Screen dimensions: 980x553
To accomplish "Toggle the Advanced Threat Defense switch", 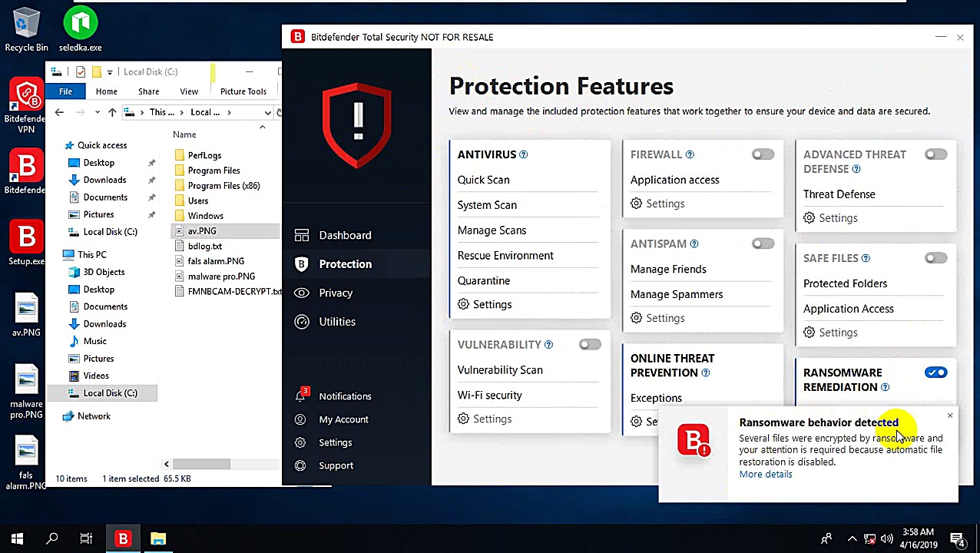I will click(x=935, y=154).
